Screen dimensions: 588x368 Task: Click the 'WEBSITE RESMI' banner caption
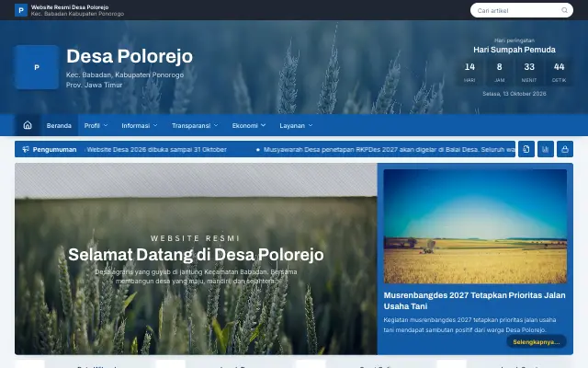click(x=196, y=238)
